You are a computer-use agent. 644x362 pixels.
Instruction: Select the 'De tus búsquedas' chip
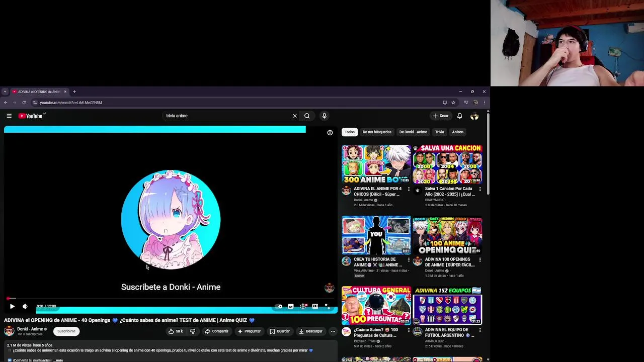click(x=377, y=132)
